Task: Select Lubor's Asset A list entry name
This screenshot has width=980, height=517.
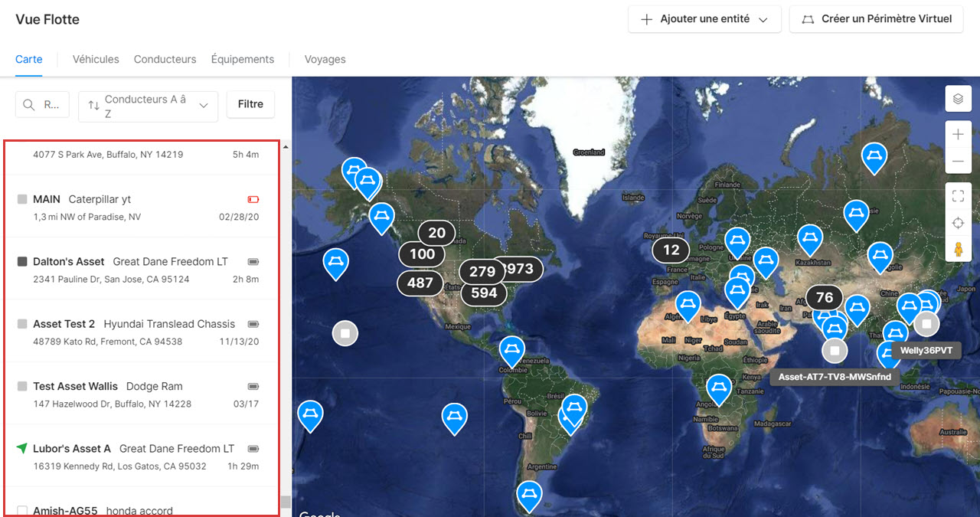Action: [x=72, y=449]
